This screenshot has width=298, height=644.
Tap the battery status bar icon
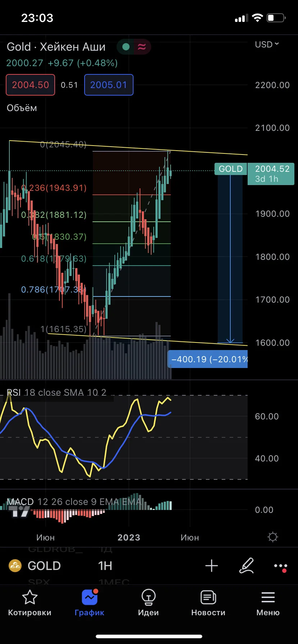[276, 18]
